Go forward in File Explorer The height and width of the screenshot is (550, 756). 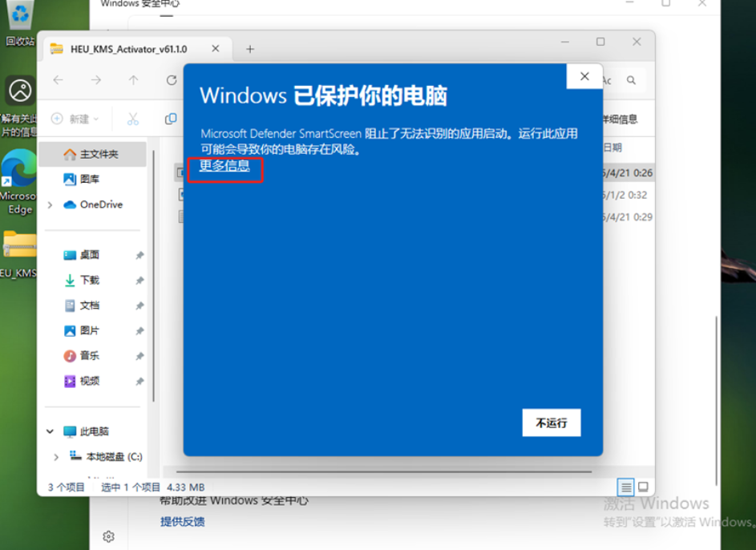[96, 80]
